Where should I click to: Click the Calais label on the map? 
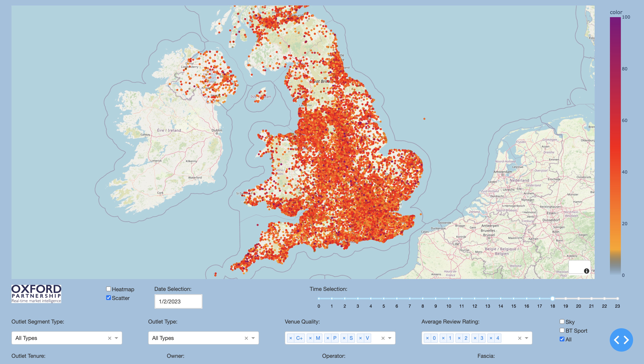(425, 232)
